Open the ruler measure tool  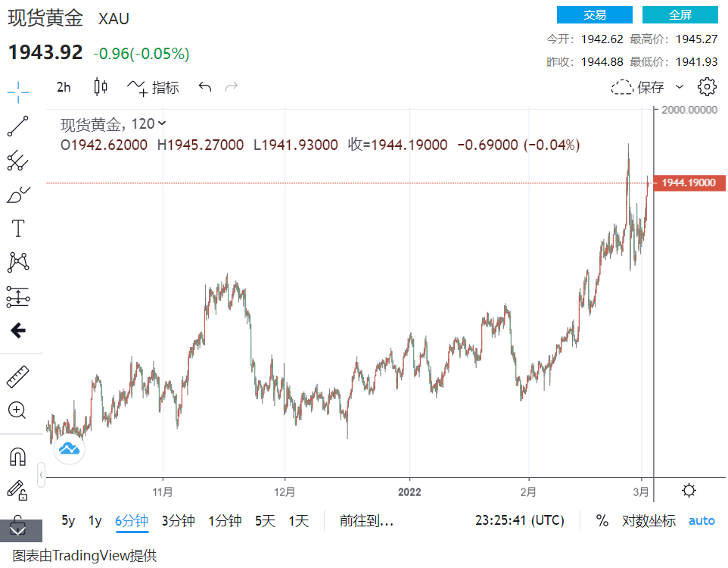[x=18, y=376]
